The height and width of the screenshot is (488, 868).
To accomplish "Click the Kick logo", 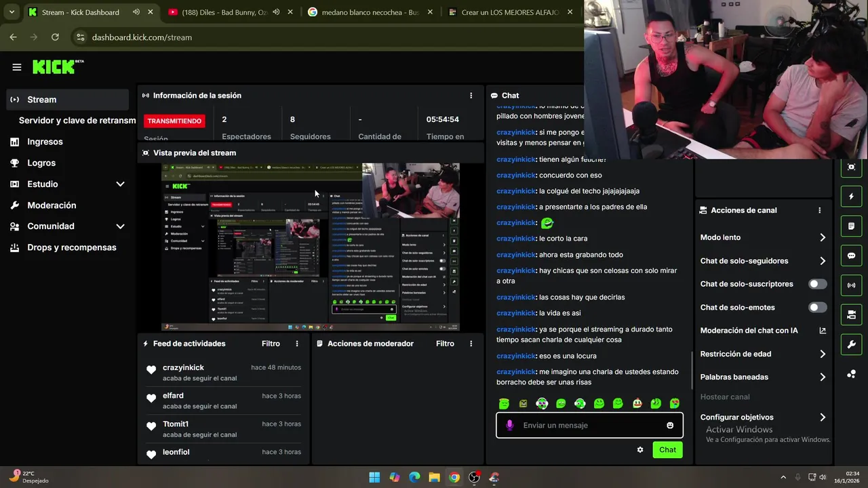I will tap(58, 66).
